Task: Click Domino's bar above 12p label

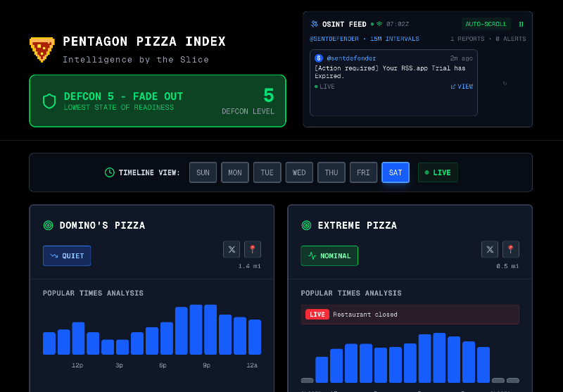Action: coord(78,339)
